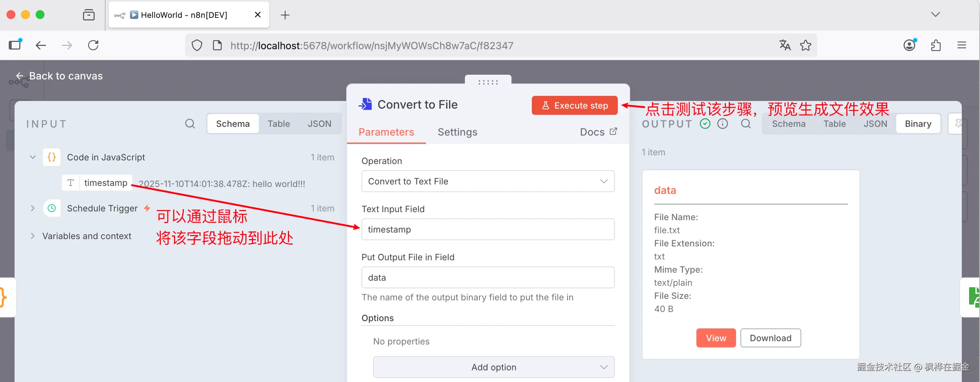Open the browser hamburger menu
This screenshot has width=980, height=382.
[x=962, y=45]
